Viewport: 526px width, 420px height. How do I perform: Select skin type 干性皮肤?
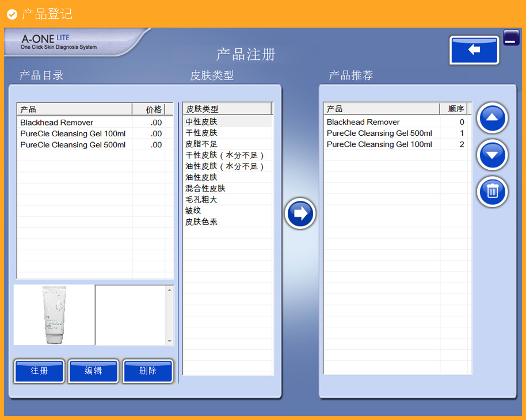pos(227,132)
